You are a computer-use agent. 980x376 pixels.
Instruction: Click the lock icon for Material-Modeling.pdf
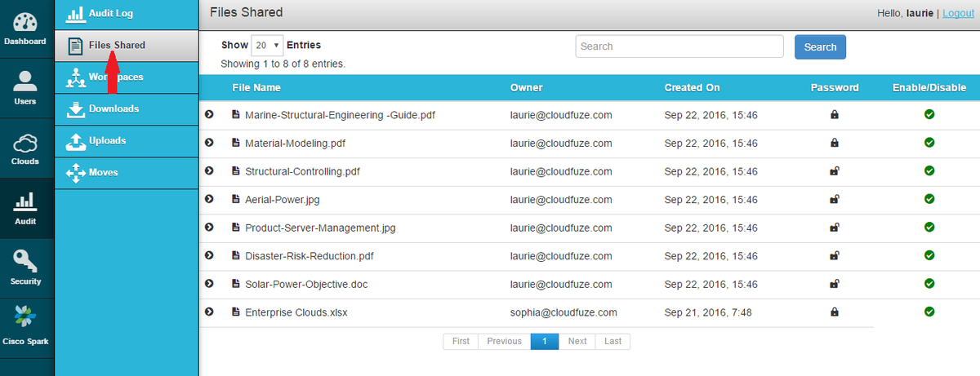pyautogui.click(x=835, y=143)
